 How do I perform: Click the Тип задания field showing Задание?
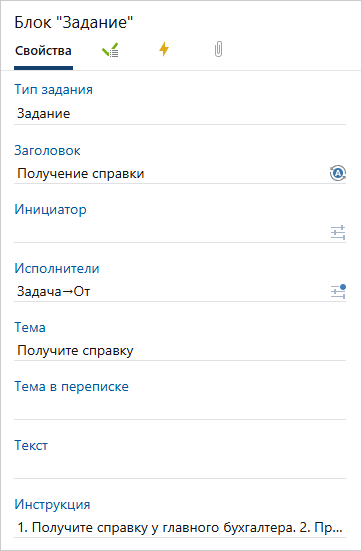point(180,114)
